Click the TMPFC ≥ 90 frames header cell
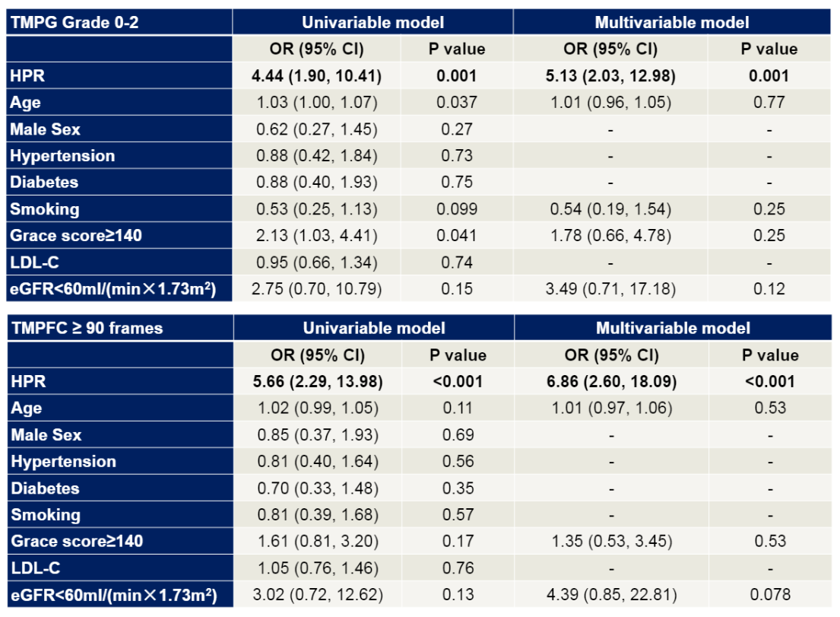The height and width of the screenshot is (617, 840). click(x=121, y=328)
